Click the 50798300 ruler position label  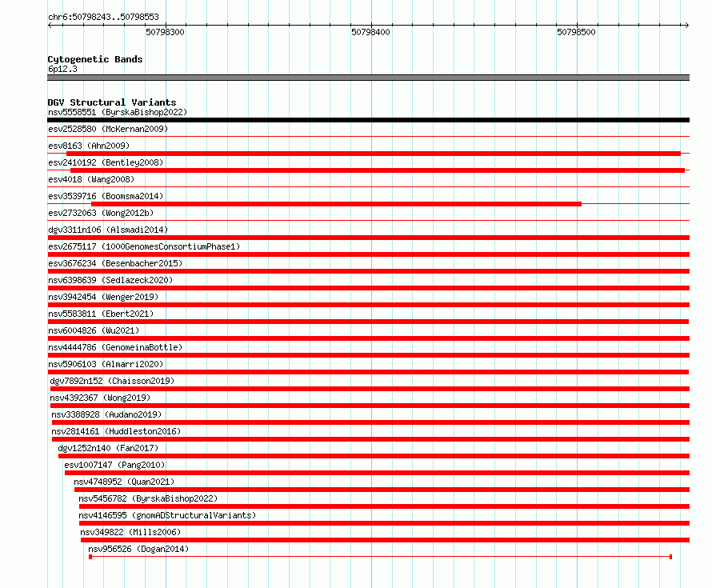[x=165, y=32]
